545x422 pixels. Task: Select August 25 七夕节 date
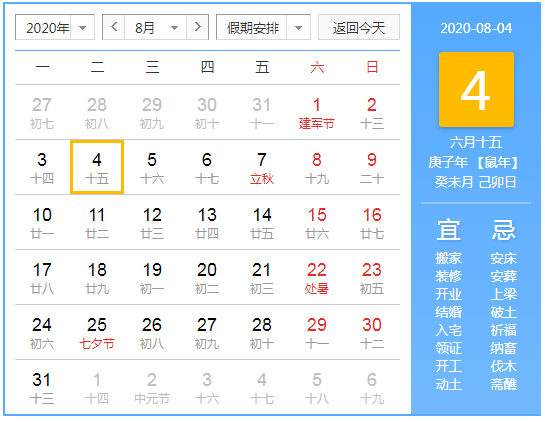(97, 332)
